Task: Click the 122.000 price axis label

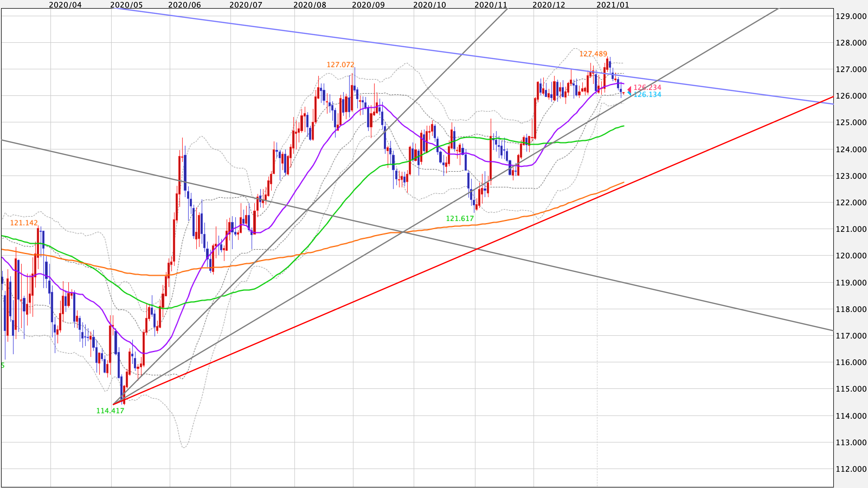Action: pyautogui.click(x=851, y=203)
